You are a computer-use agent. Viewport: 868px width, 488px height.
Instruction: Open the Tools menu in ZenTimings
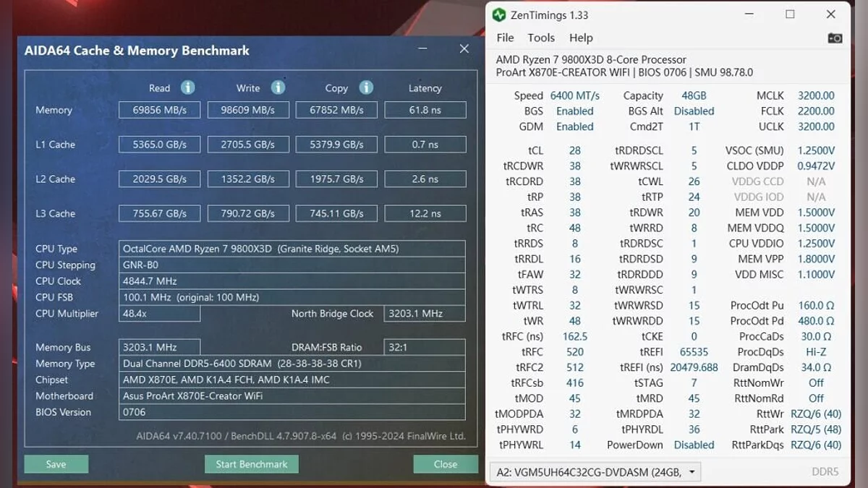click(x=541, y=38)
